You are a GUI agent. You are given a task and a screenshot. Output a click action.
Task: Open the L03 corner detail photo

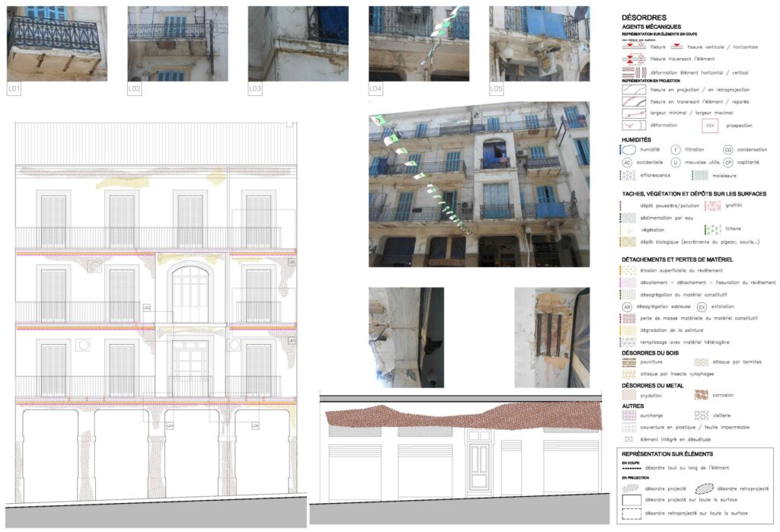tap(298, 44)
